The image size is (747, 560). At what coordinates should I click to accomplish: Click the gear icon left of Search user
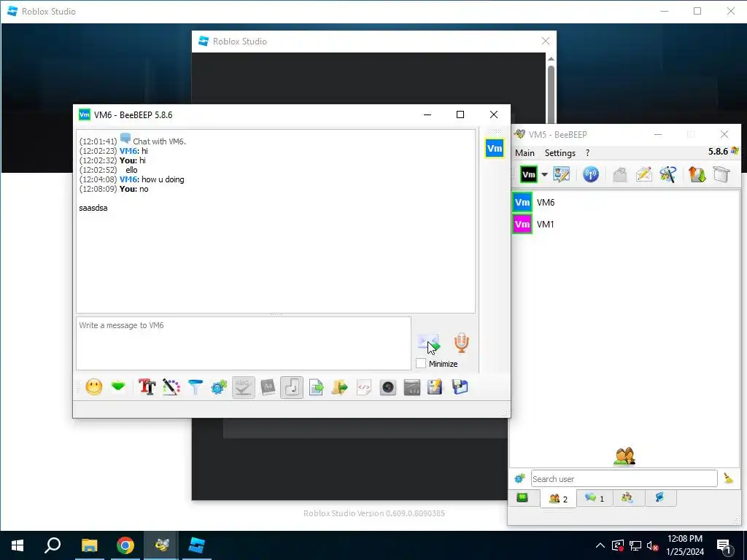(x=519, y=478)
